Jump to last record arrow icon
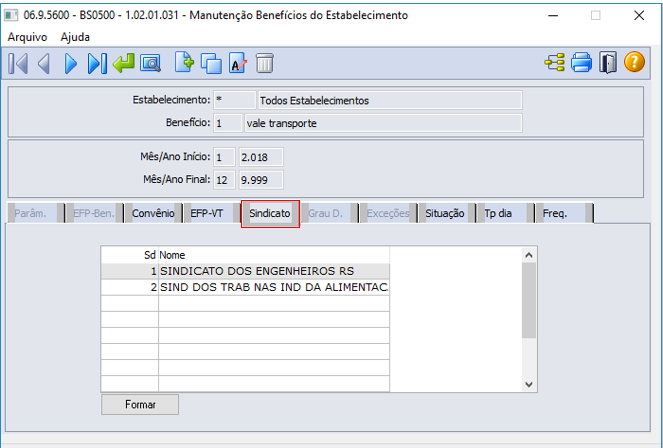663x448 pixels. pyautogui.click(x=97, y=64)
